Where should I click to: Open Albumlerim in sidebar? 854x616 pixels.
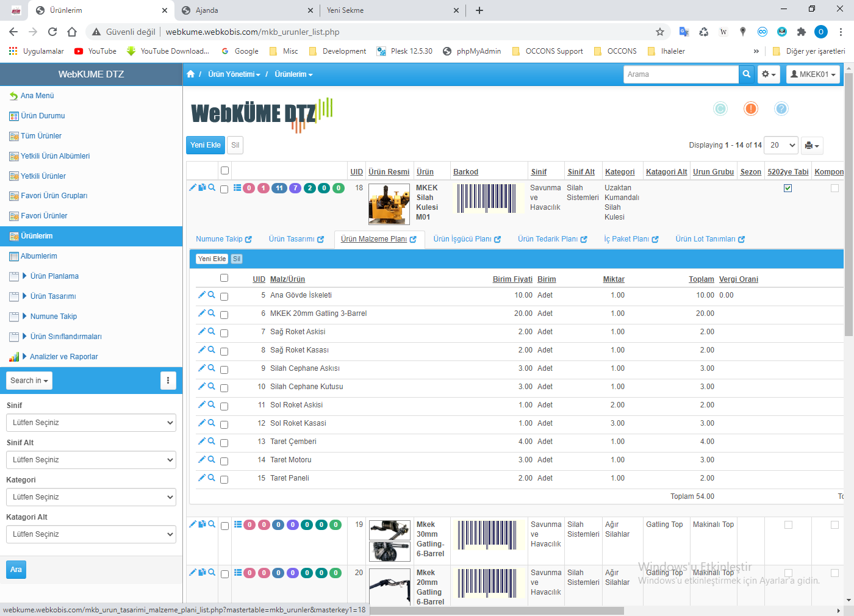tap(39, 256)
